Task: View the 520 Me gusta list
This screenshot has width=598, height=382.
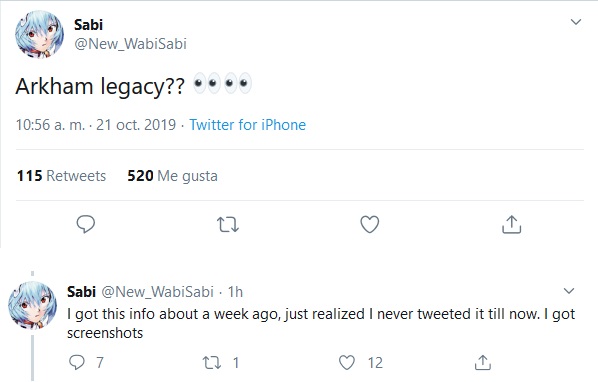Action: coord(172,176)
